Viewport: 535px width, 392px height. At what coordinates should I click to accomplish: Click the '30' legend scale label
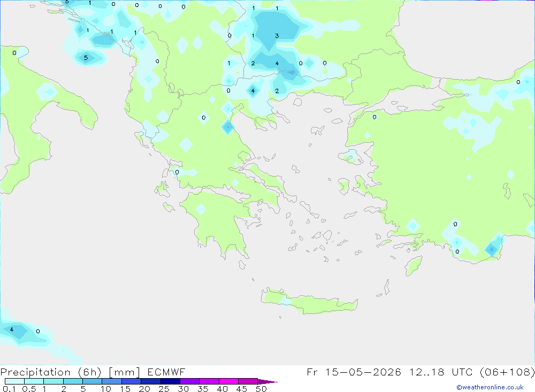point(183,389)
